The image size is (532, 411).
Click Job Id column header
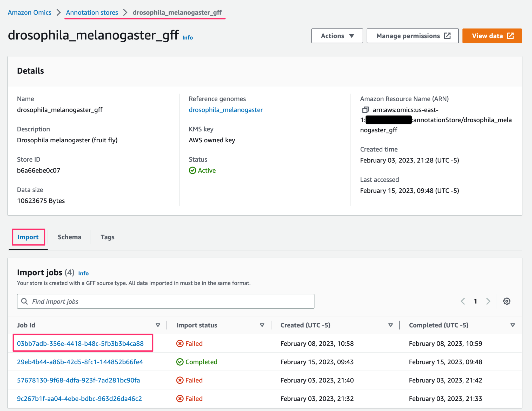pyautogui.click(x=26, y=325)
